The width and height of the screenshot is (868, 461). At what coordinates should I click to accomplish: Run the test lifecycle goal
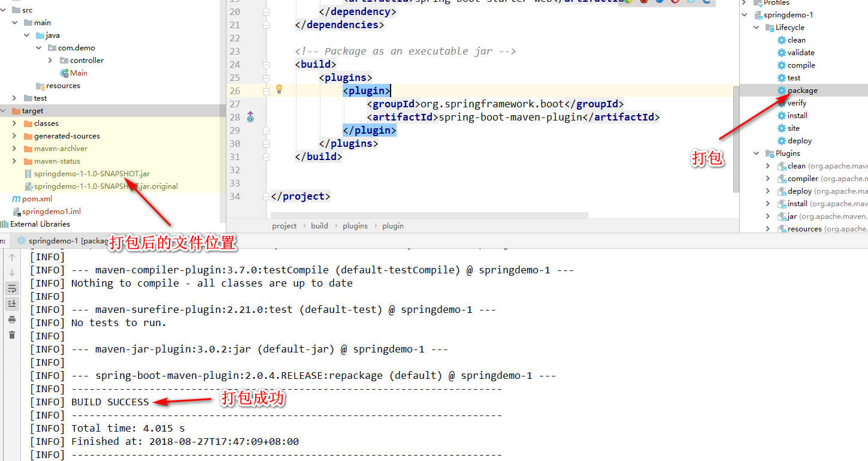pyautogui.click(x=794, y=78)
